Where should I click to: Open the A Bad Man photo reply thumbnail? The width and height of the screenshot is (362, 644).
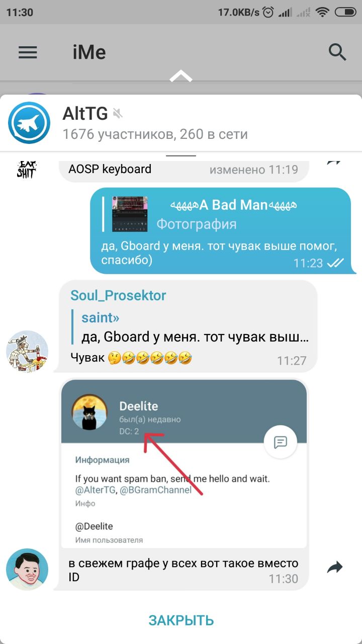click(130, 214)
